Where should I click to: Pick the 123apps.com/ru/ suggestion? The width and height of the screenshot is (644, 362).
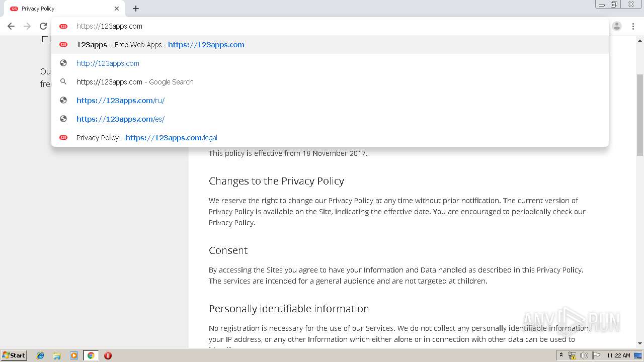click(x=120, y=101)
